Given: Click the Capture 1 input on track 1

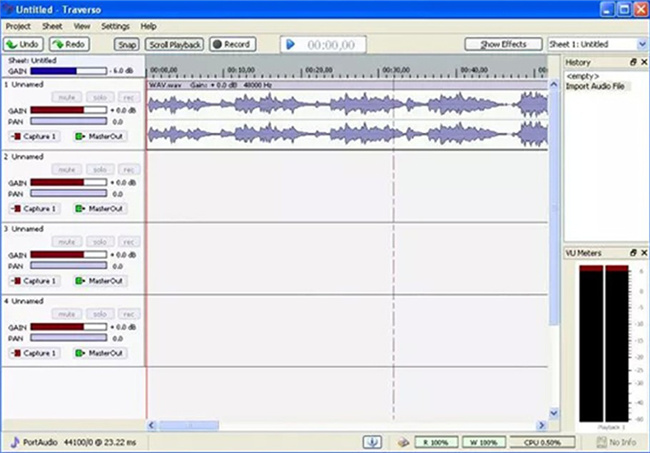Looking at the screenshot, I should (x=35, y=136).
